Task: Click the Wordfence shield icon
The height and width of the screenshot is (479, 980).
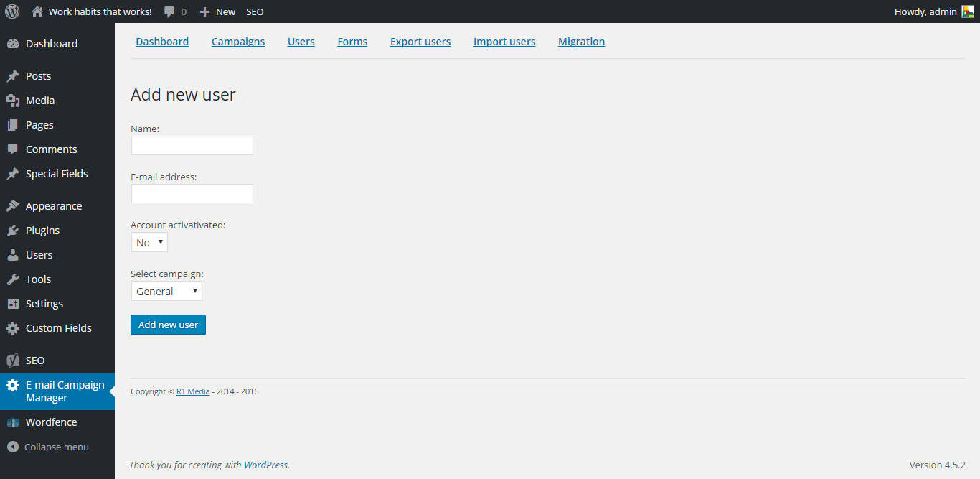Action: (13, 422)
